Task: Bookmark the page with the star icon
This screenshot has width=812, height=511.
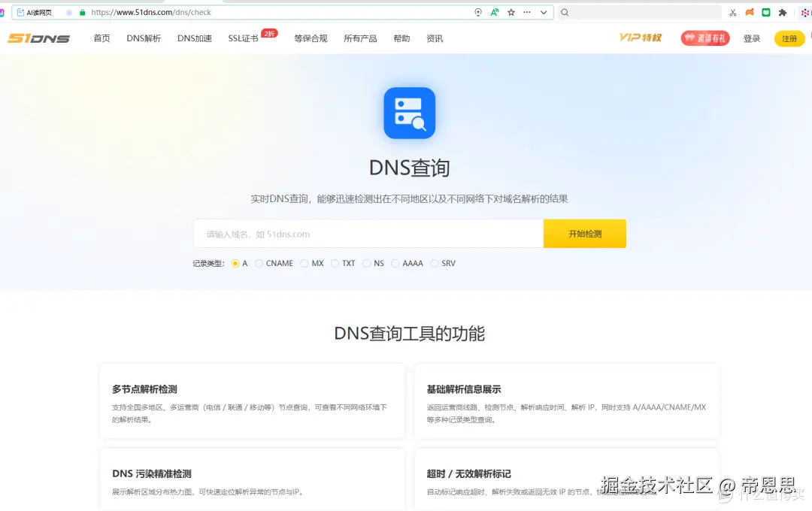Action: 511,12
